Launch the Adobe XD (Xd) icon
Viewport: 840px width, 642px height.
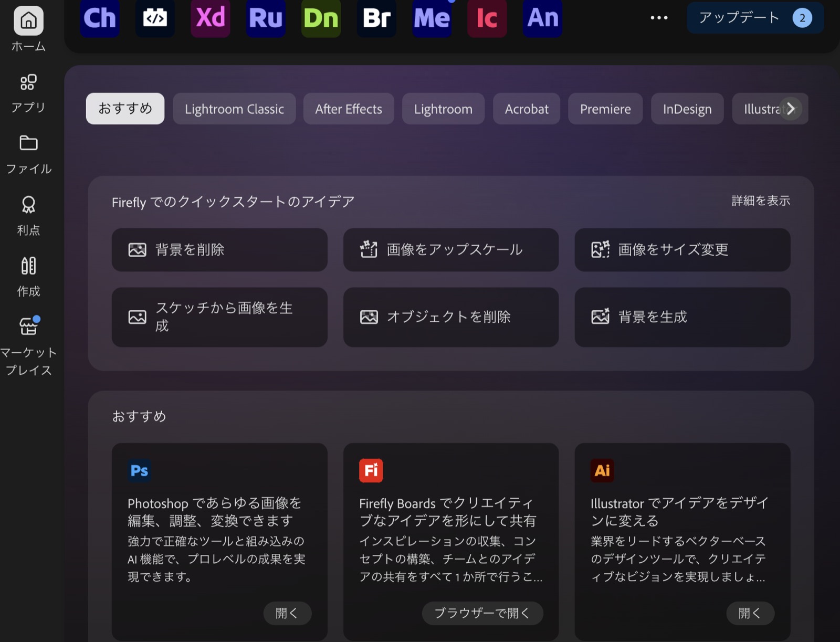(211, 18)
